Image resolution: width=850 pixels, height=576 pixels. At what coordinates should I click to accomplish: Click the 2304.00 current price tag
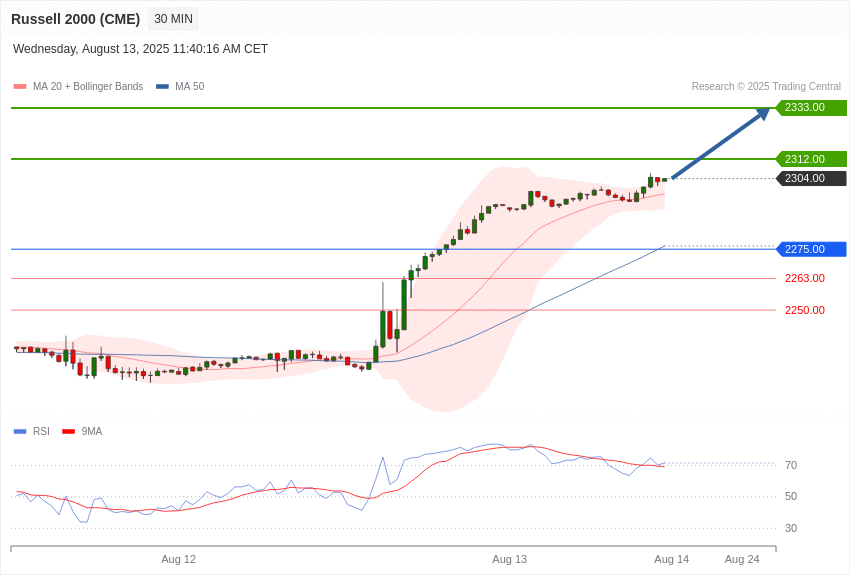click(812, 178)
